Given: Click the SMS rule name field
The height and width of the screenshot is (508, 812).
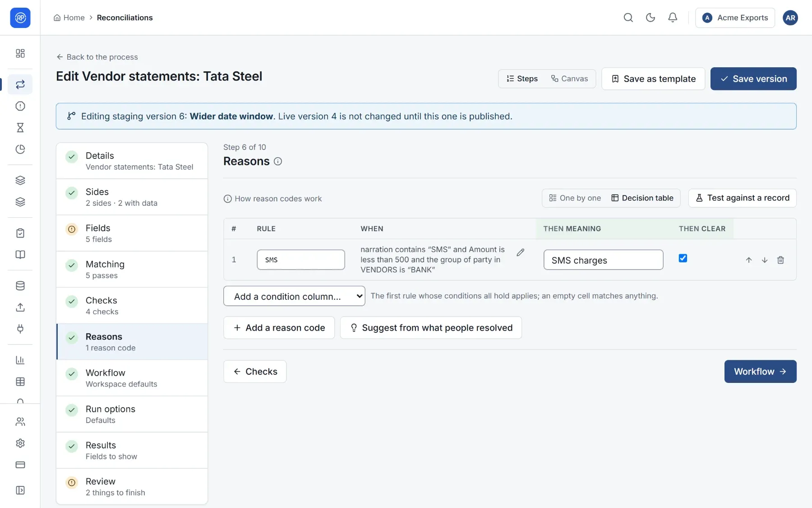Looking at the screenshot, I should coord(301,260).
